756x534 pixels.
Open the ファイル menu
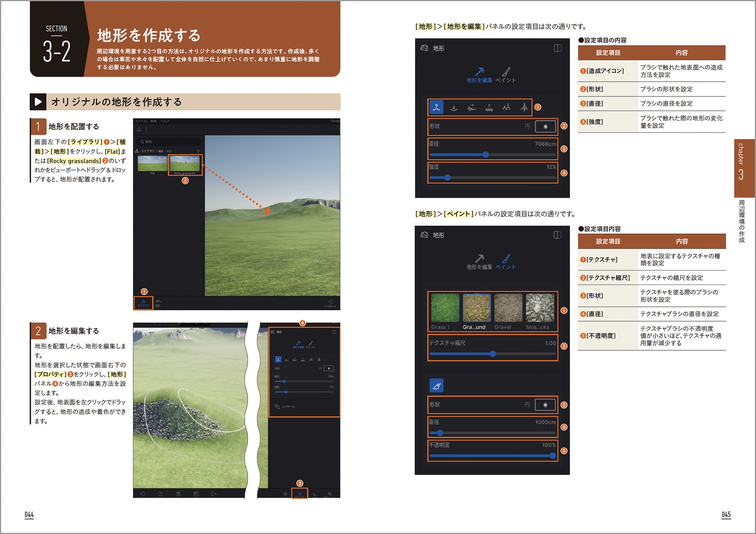click(x=141, y=121)
